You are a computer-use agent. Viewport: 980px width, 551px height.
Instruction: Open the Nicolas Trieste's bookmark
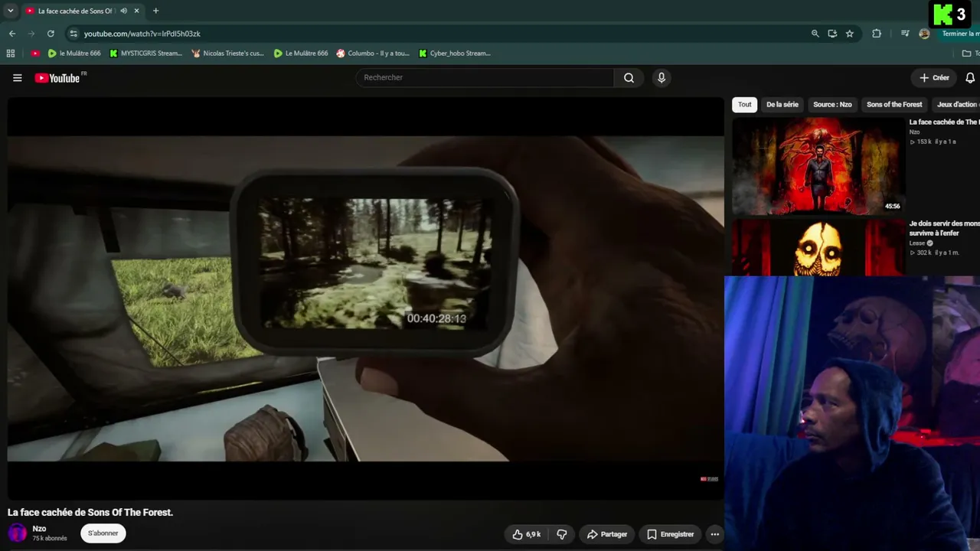tap(228, 54)
